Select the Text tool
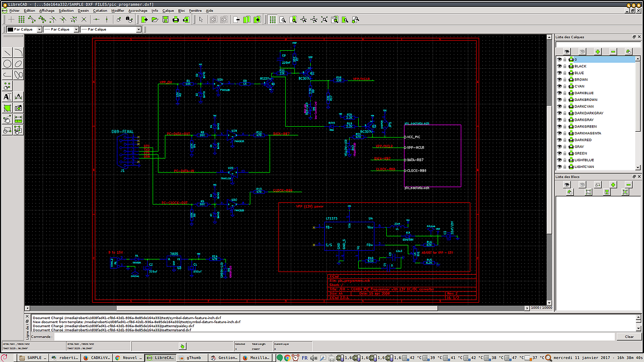 click(x=7, y=96)
